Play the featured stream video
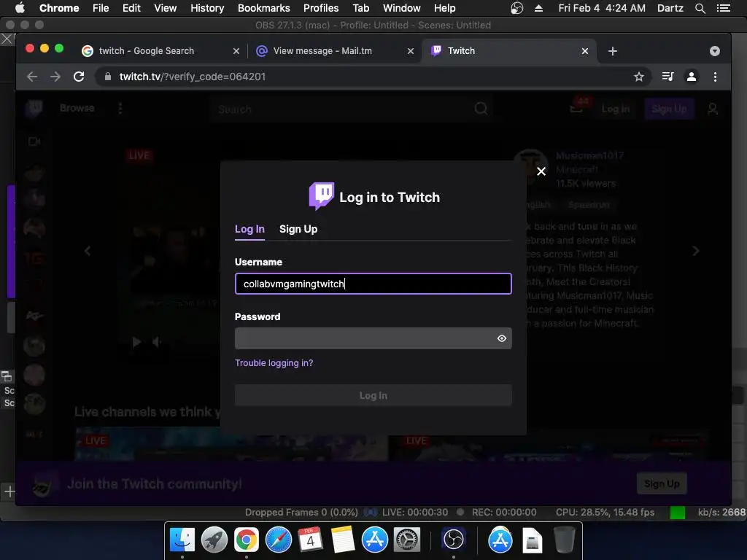 [136, 342]
